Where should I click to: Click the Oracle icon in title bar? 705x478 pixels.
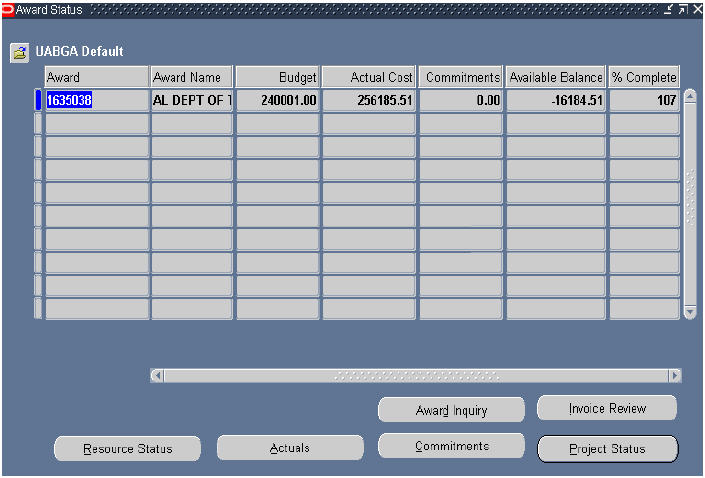[x=8, y=8]
